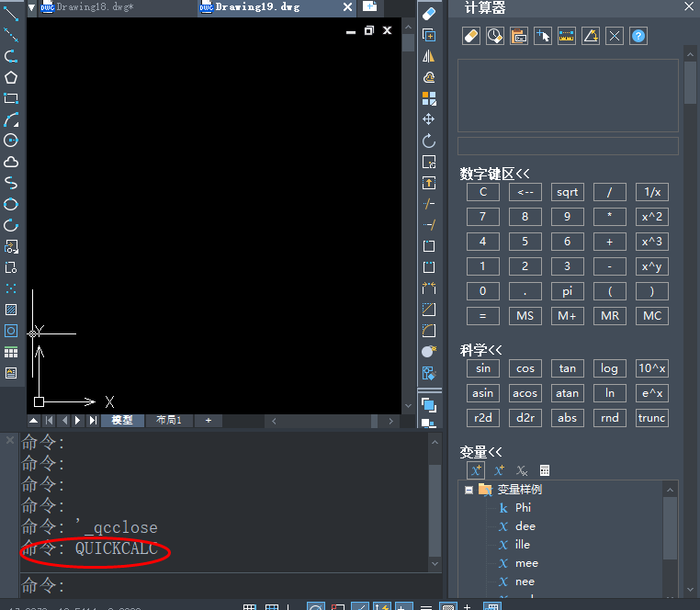The image size is (700, 610).
Task: Select the Circle tool
Action: point(11,141)
